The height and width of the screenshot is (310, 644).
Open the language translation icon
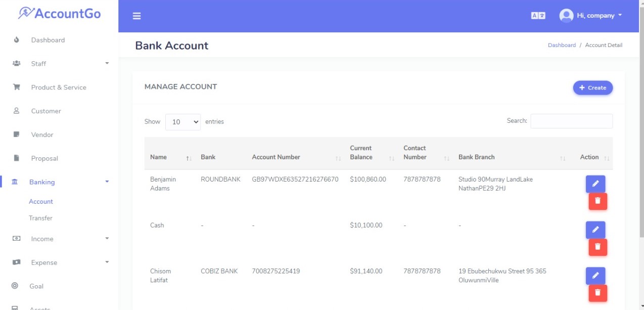[538, 16]
